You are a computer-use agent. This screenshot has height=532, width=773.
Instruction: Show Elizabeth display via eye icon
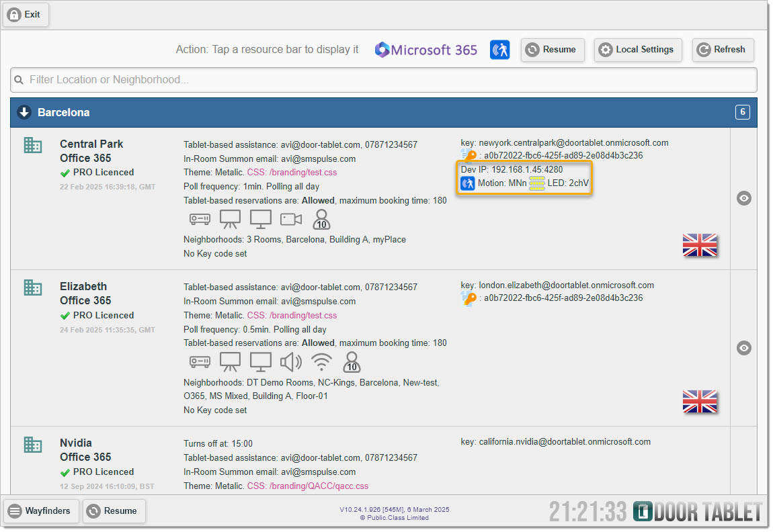[743, 348]
